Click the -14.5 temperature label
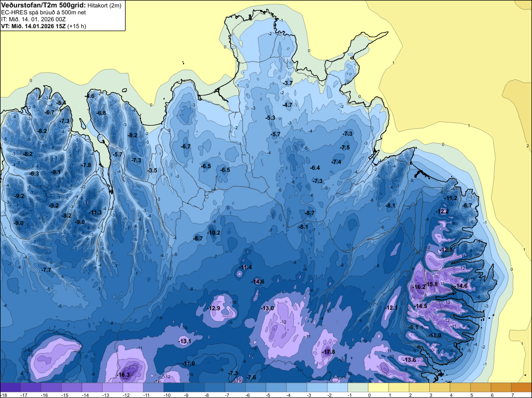The width and height of the screenshot is (532, 398). coord(420,306)
